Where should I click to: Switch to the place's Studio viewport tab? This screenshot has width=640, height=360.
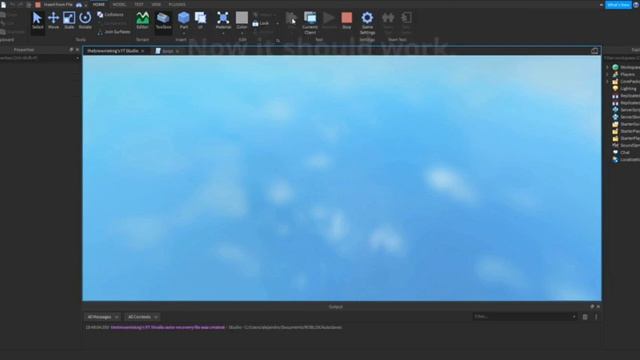113,51
